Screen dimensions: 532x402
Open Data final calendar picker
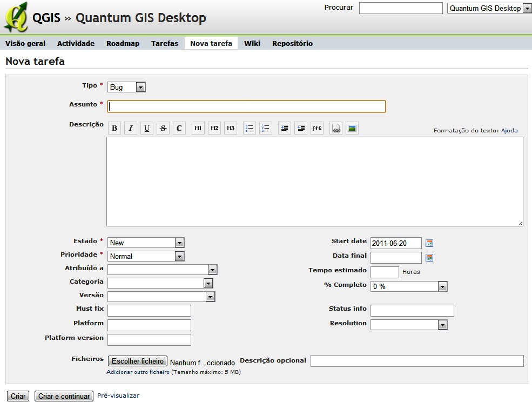[429, 258]
